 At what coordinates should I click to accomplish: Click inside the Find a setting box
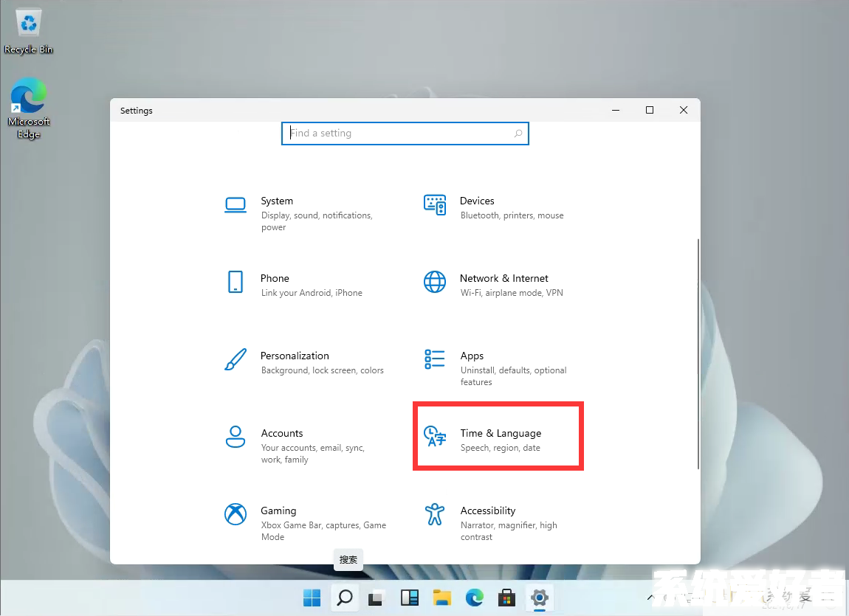tap(399, 134)
